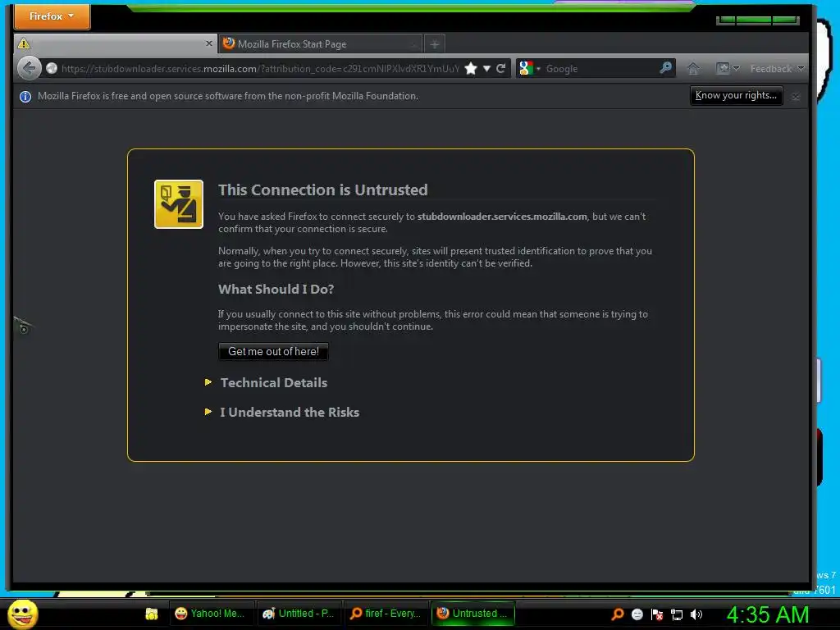Switch to Untitled Paint taskbar item
840x630 pixels.
click(x=298, y=614)
